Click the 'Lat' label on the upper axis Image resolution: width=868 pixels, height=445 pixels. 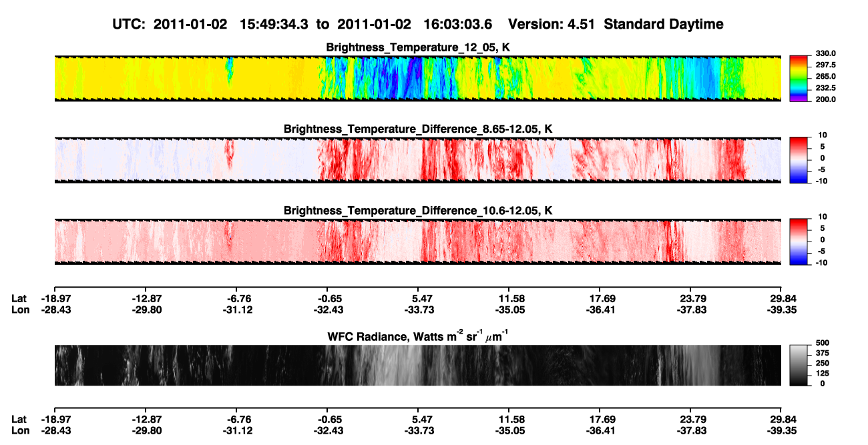(x=19, y=298)
